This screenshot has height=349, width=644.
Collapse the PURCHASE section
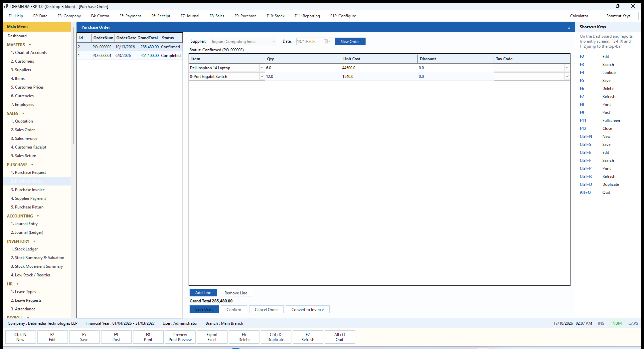pos(32,165)
